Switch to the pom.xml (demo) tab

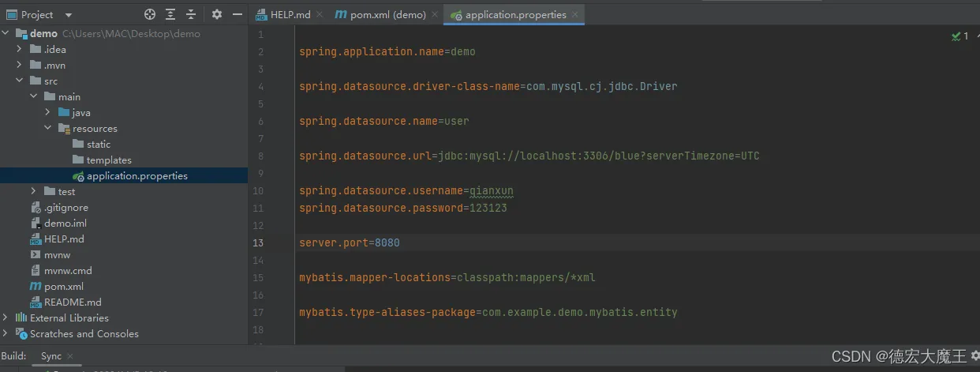pyautogui.click(x=381, y=14)
